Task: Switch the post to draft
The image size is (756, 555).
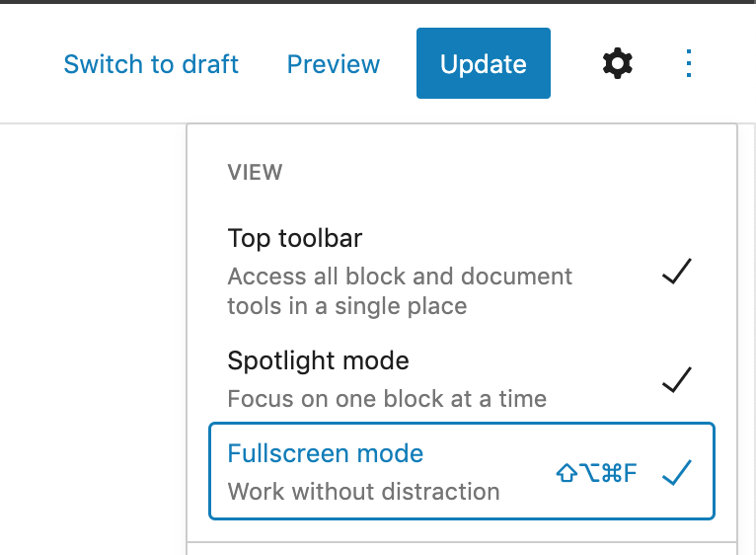Action: (151, 64)
